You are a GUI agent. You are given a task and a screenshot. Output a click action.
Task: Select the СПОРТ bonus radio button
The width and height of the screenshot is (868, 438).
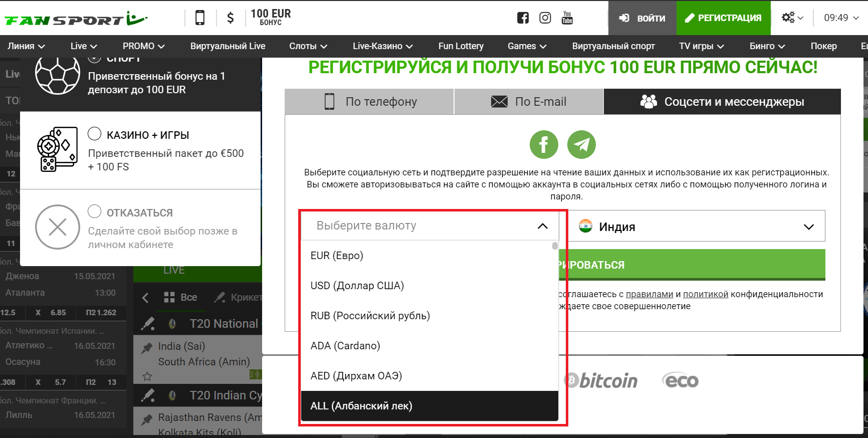coord(95,60)
